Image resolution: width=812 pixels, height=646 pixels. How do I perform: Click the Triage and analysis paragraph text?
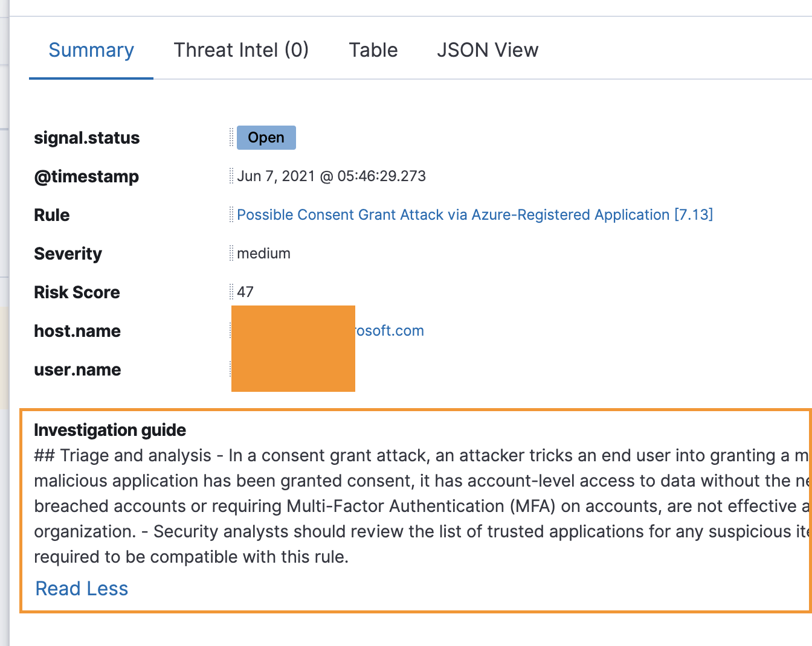[421, 506]
